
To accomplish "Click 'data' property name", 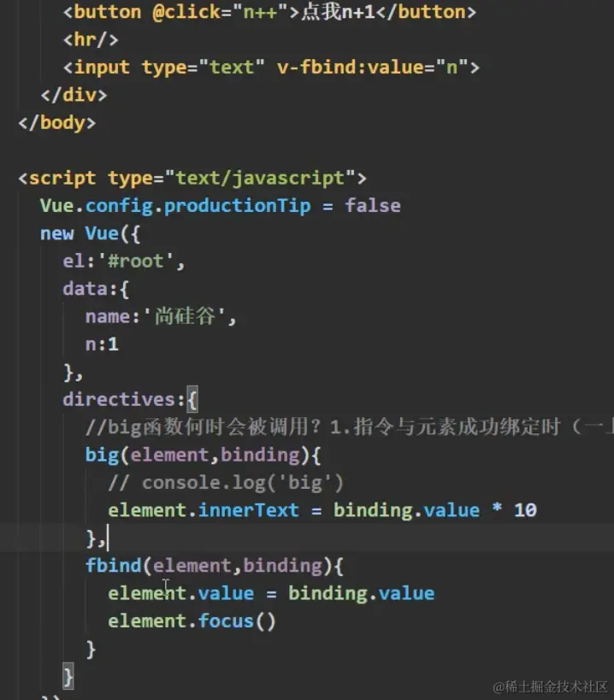I will pyautogui.click(x=85, y=289).
